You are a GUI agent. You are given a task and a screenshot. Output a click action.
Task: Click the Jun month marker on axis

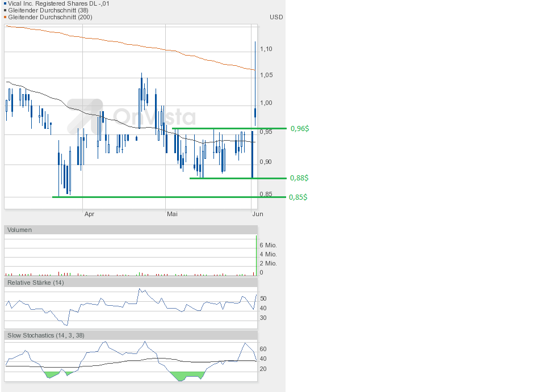257,214
